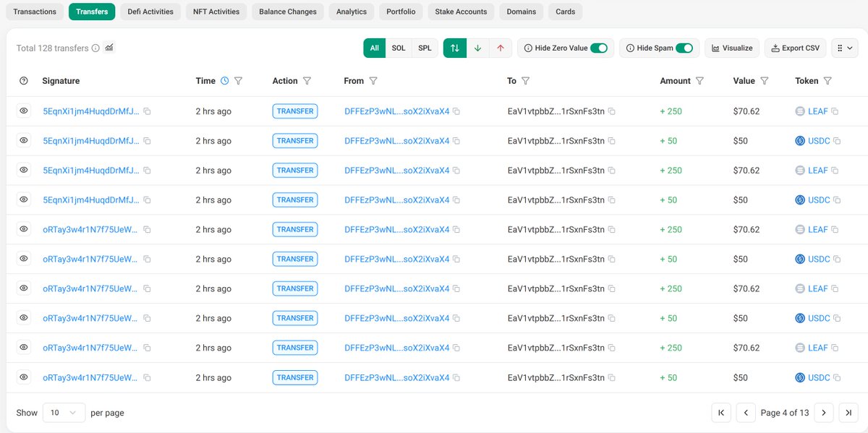The height and width of the screenshot is (433, 868).
Task: Open the DFFEzP3wNL From address in first row
Action: pyautogui.click(x=397, y=111)
